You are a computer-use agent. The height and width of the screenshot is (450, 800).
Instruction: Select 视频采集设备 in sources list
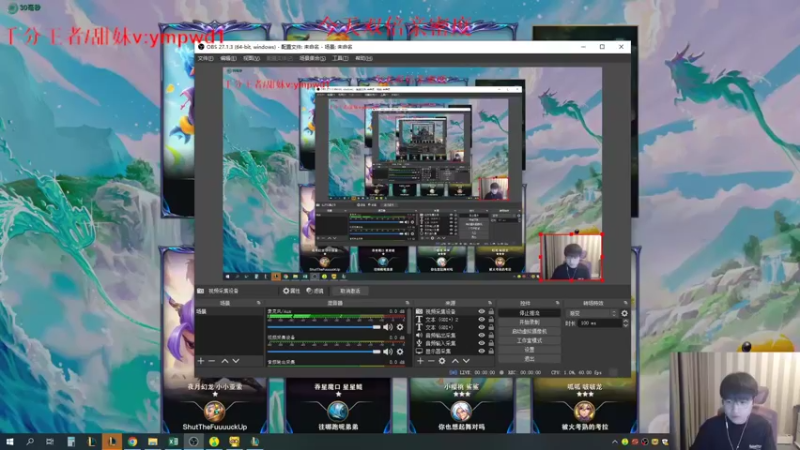[x=441, y=311]
